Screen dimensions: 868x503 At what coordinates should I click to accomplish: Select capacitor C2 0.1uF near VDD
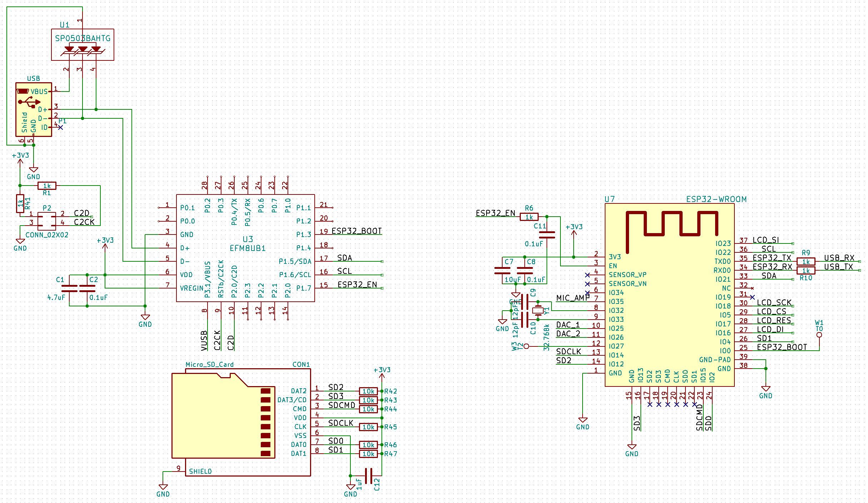(87, 289)
